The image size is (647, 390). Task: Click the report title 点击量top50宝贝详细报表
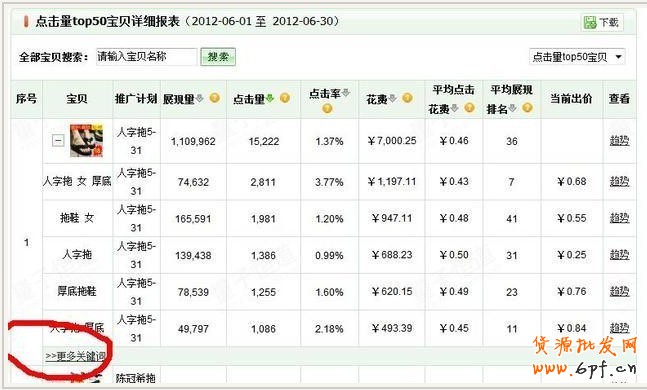tap(108, 21)
